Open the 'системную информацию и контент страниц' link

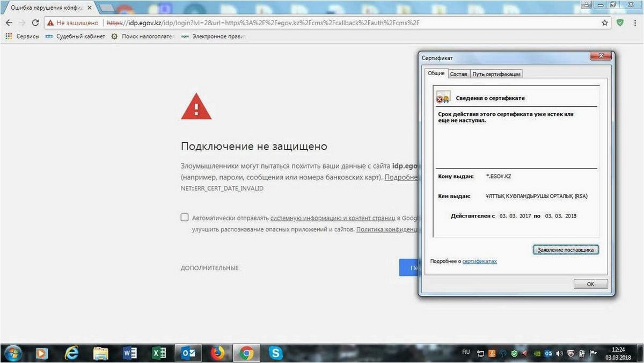pos(333,218)
